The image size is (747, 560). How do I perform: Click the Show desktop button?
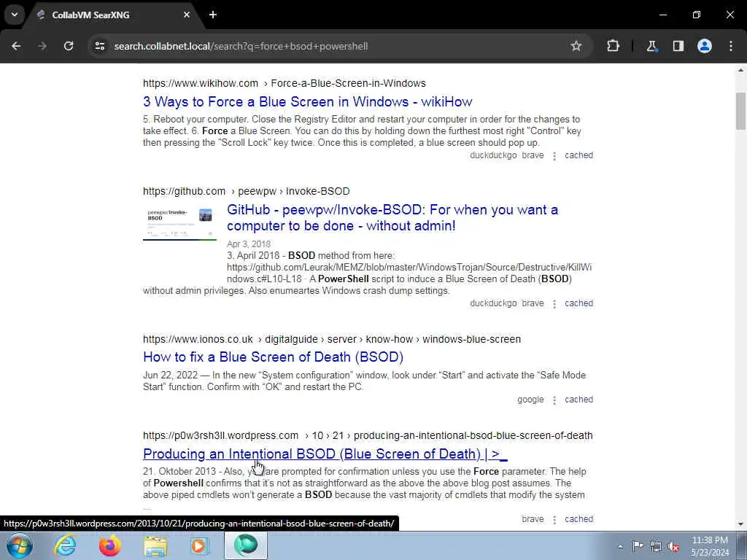[741, 545]
